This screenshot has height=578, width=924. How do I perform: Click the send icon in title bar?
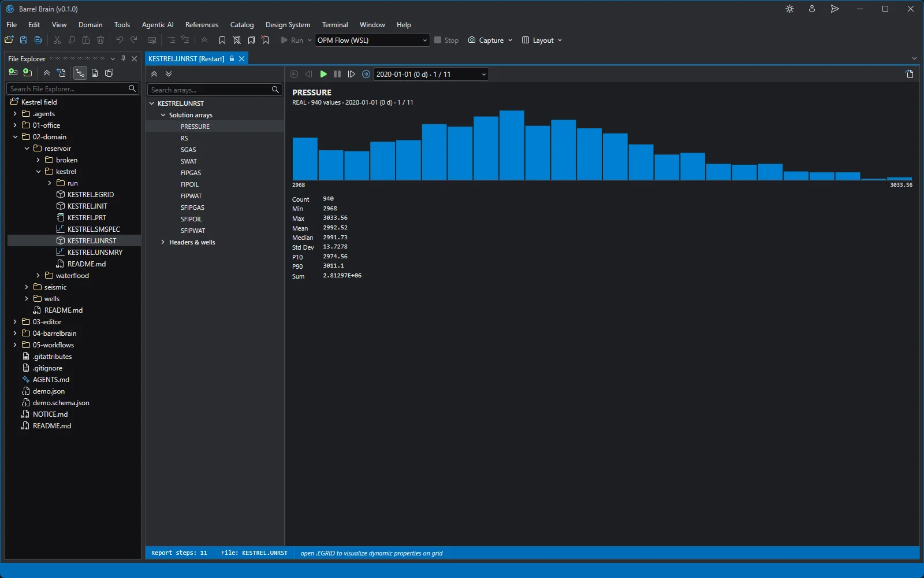pyautogui.click(x=834, y=9)
